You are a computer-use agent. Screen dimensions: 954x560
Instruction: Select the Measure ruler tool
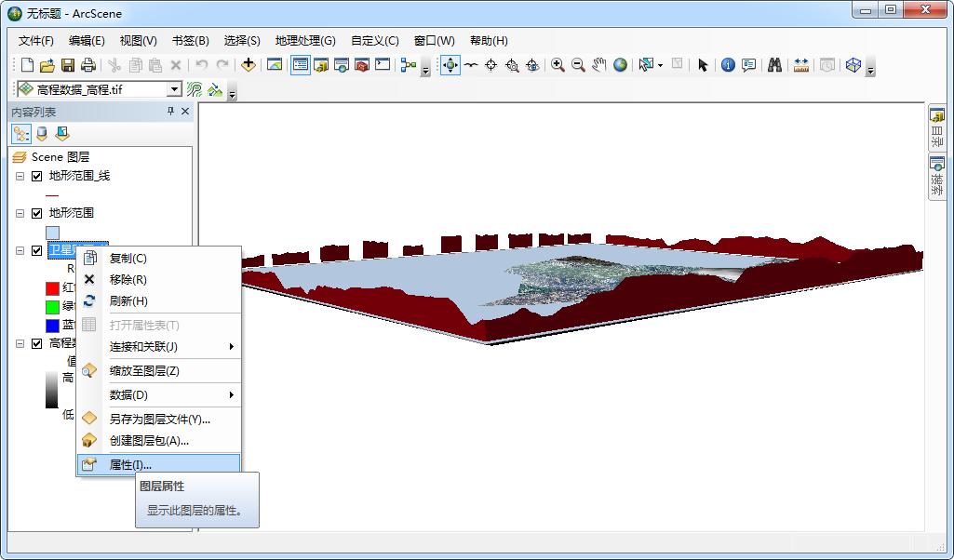point(800,65)
